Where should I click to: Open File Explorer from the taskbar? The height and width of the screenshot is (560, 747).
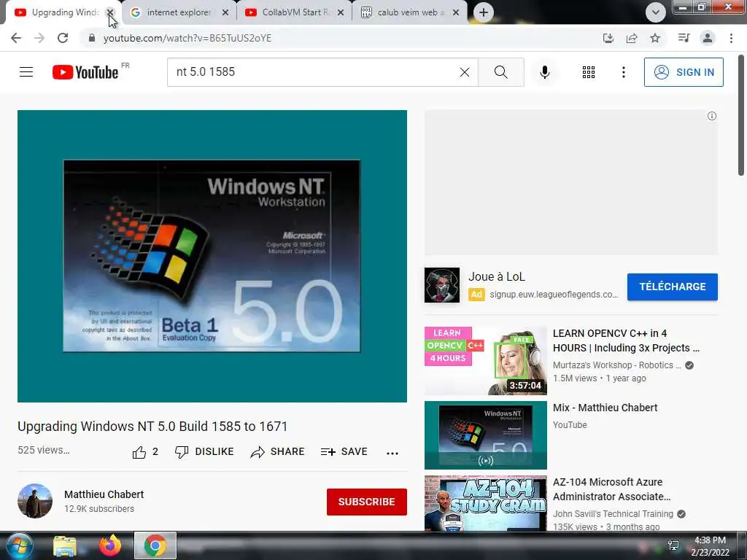click(x=65, y=545)
